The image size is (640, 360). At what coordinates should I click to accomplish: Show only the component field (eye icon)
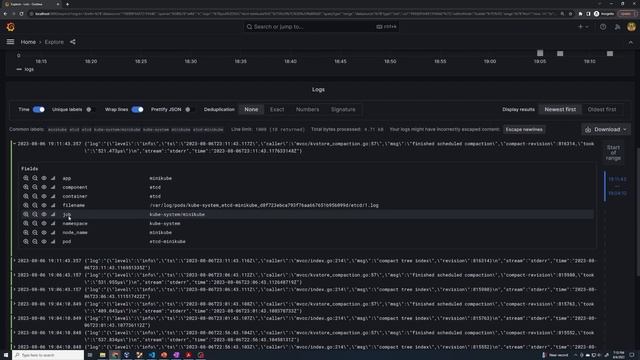tap(44, 187)
